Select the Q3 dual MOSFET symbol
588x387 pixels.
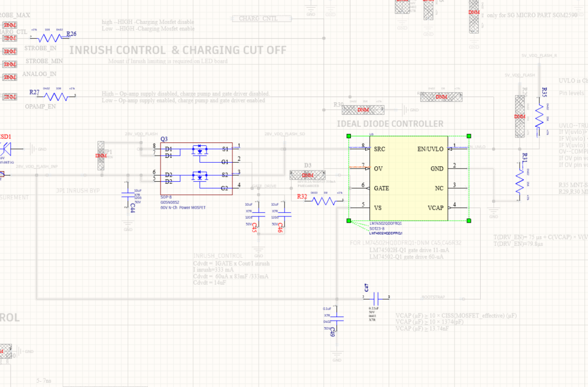pos(196,169)
